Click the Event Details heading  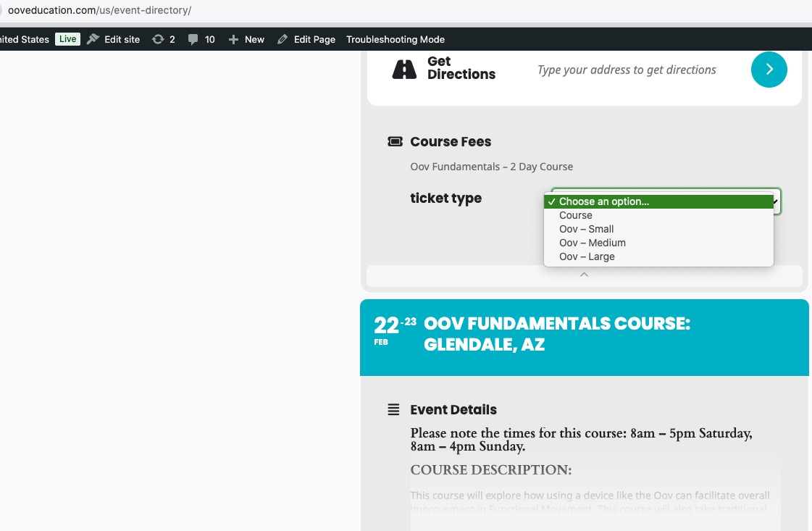(x=453, y=410)
